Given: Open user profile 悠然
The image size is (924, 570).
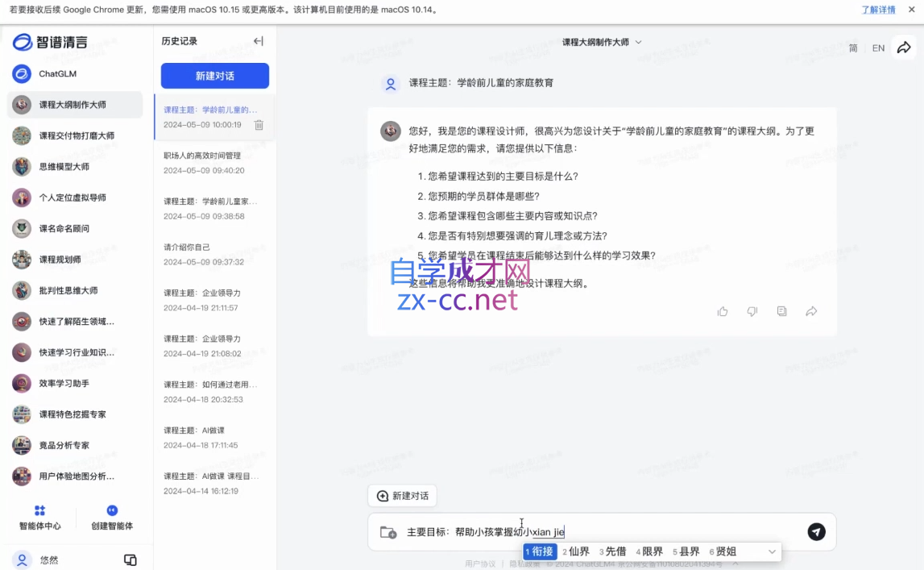Looking at the screenshot, I should [x=36, y=560].
